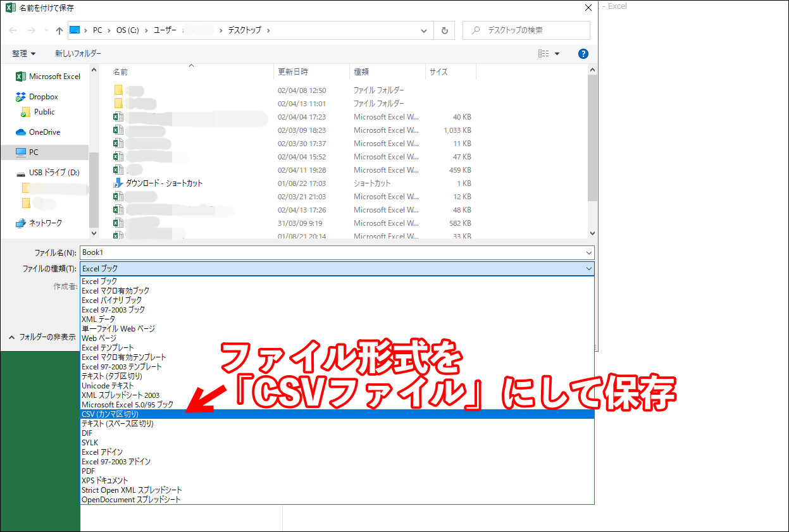Choose XPS ドキュメント file type

pyautogui.click(x=337, y=481)
